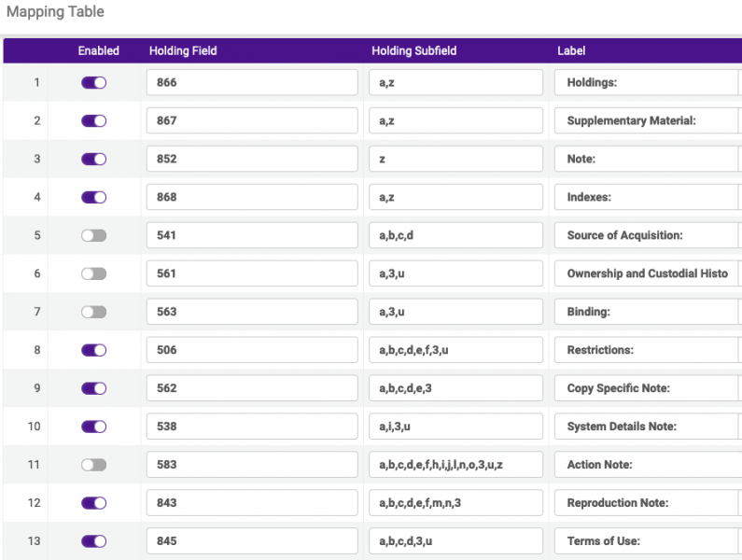Screen dimensions: 742x560
Task: Select the Reproduction Note: label input
Action: click(x=648, y=503)
